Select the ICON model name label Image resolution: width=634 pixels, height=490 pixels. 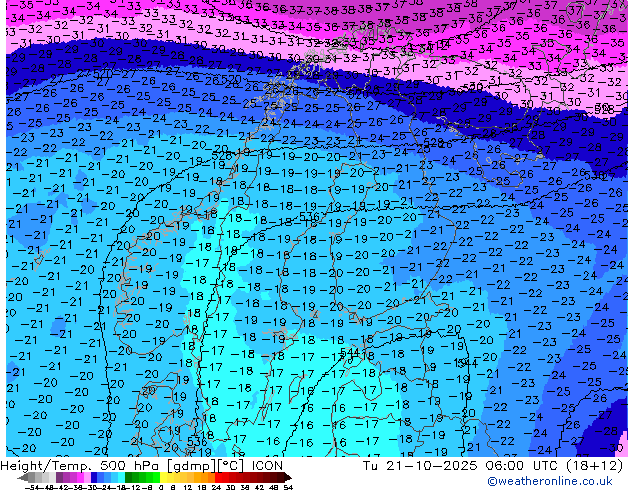266,465
